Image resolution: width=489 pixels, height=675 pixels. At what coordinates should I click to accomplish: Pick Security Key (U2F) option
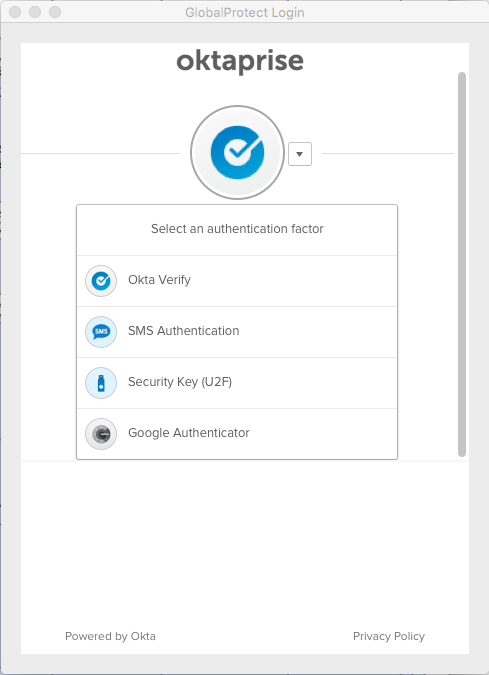237,383
